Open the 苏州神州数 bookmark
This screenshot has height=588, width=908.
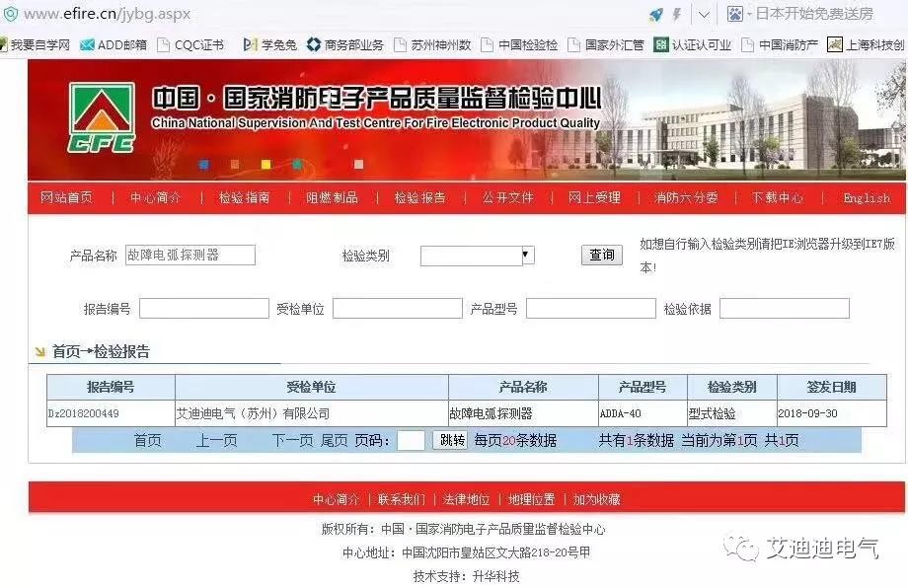[433, 44]
